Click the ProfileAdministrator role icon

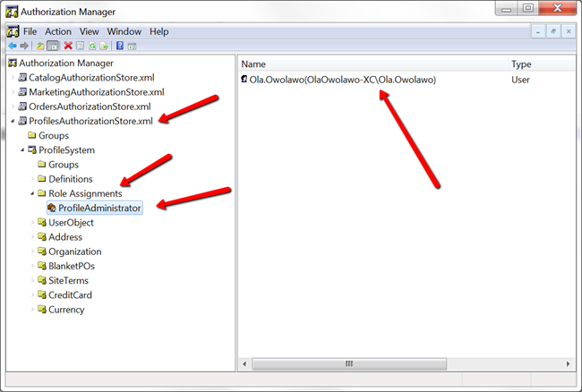(52, 208)
